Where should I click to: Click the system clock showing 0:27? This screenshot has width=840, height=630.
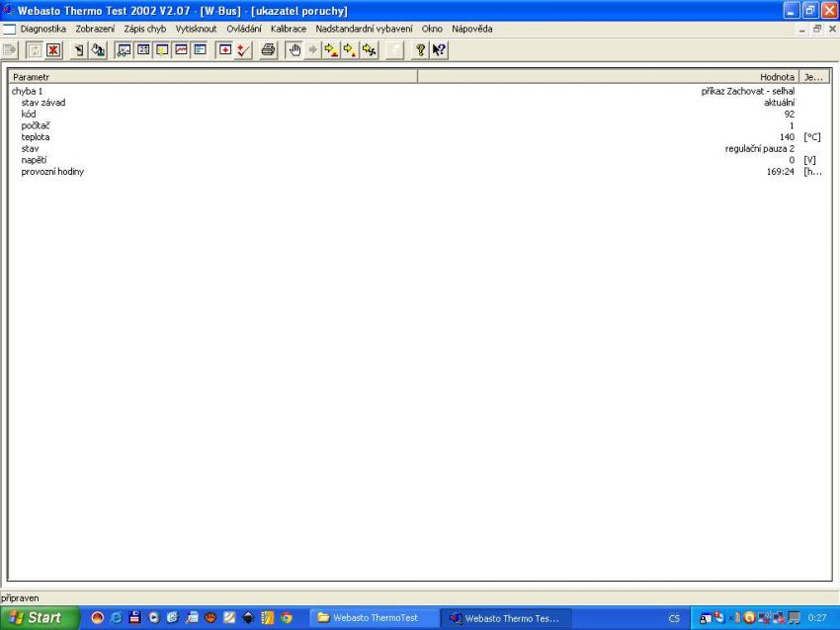tap(817, 618)
